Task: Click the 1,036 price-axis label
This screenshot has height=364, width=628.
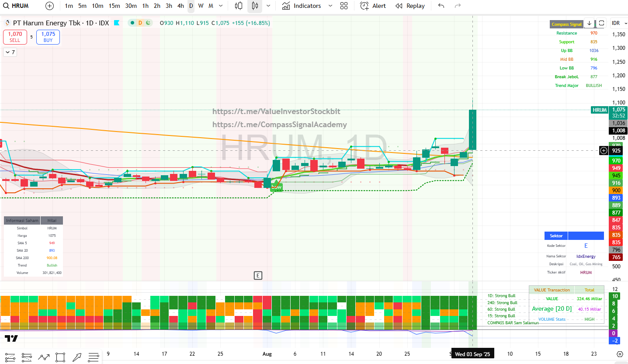Action: click(x=618, y=123)
